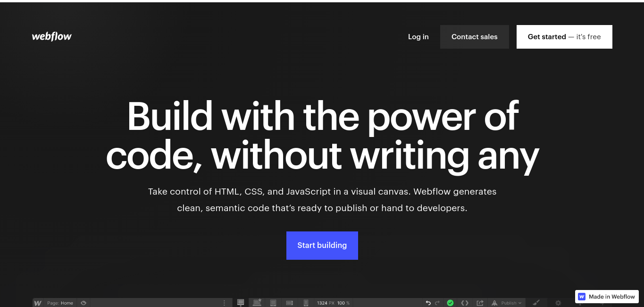Open the settings gear panel icon
Image resolution: width=644 pixels, height=307 pixels.
click(558, 303)
